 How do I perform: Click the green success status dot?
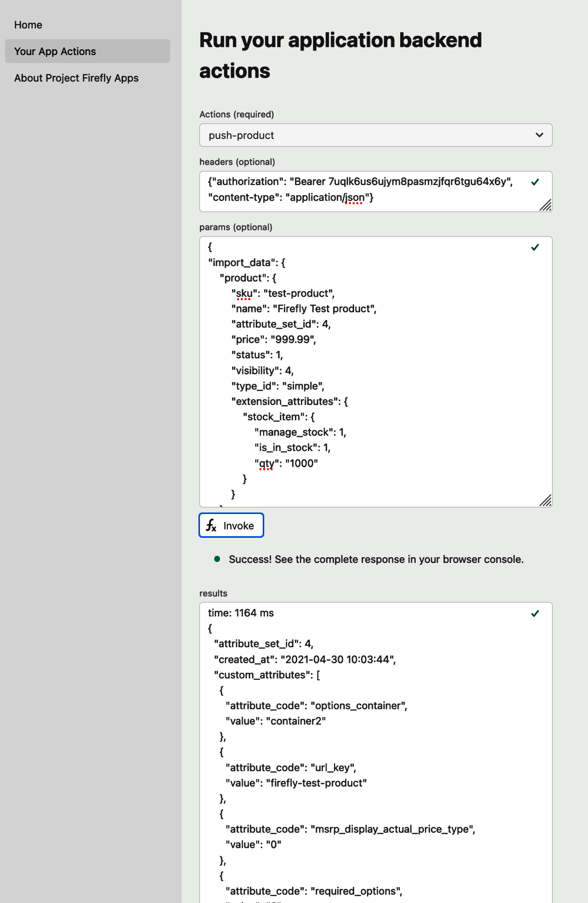(x=217, y=559)
